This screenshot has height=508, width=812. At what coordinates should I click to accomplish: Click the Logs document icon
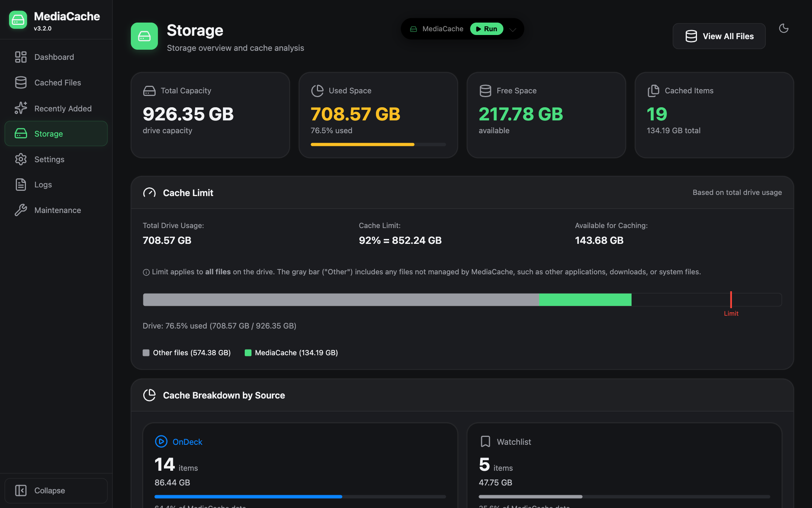click(21, 184)
